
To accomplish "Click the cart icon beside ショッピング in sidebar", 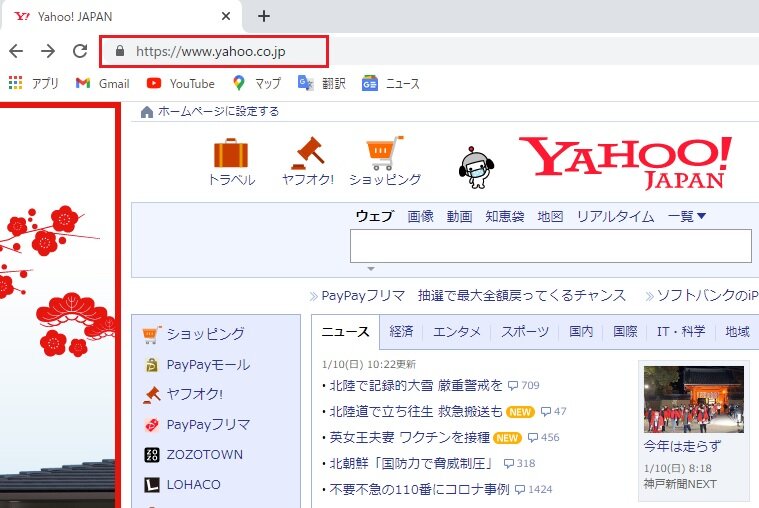I will (x=152, y=334).
